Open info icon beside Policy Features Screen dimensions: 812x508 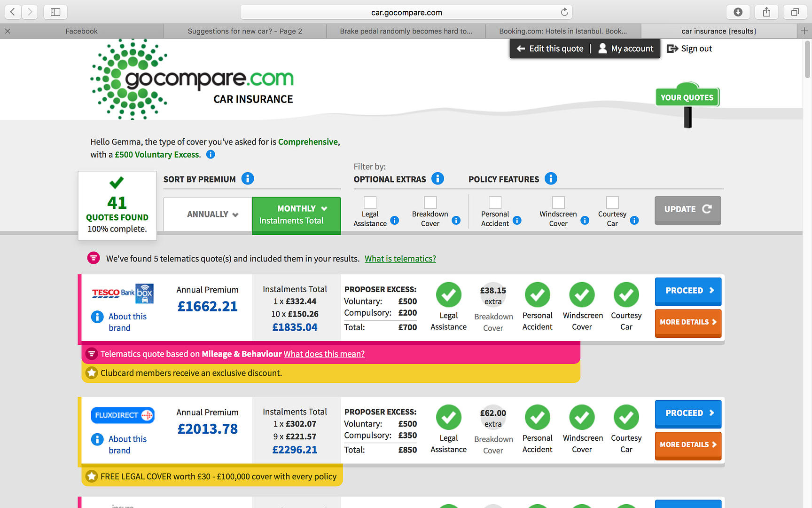551,179
